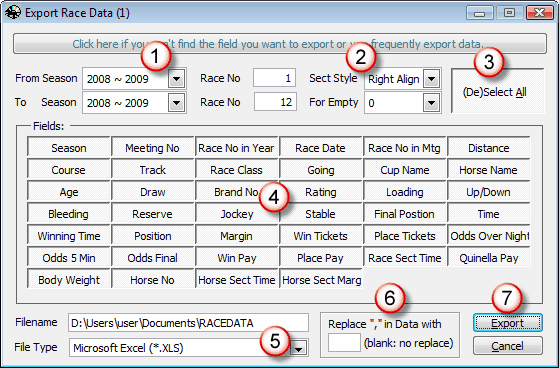Toggle the Horse Name field

[x=488, y=170]
